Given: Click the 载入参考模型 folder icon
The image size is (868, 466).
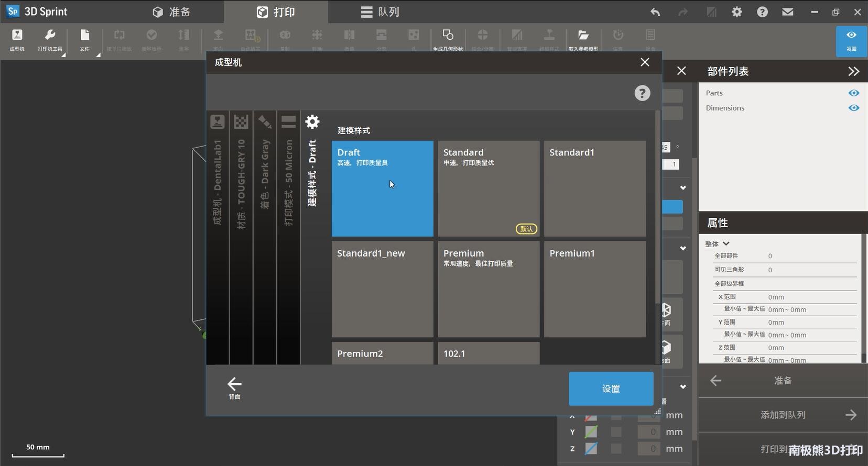Looking at the screenshot, I should tap(583, 40).
